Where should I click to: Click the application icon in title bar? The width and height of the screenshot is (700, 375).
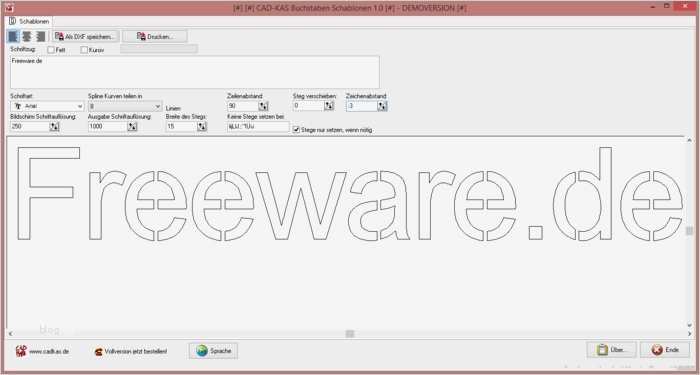point(9,8)
